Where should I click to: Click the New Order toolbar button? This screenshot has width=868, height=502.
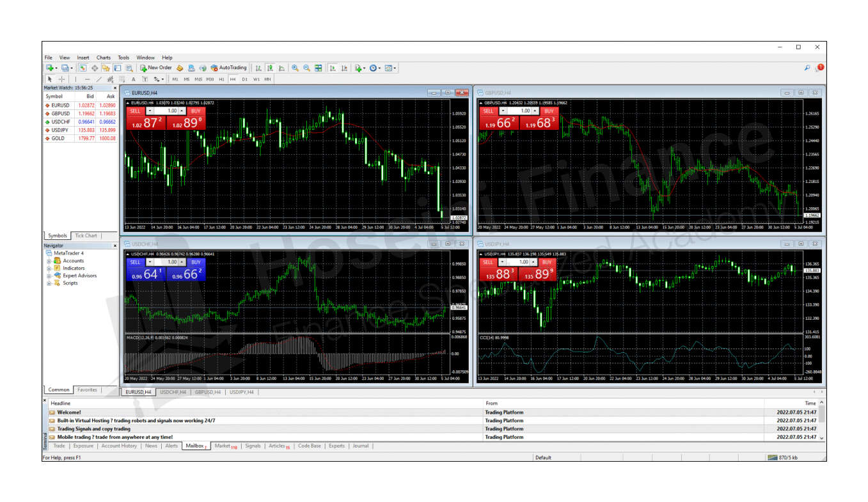click(x=156, y=68)
